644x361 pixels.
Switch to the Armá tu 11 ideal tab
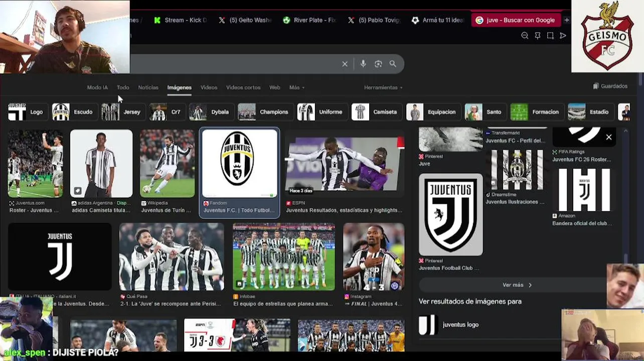point(438,20)
